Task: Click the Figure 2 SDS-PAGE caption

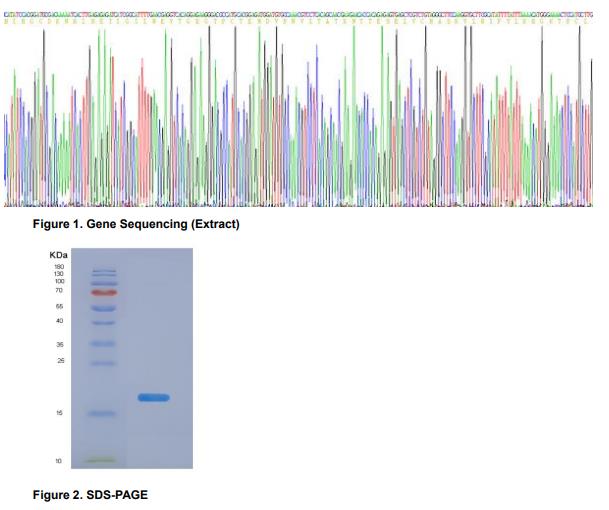Action: point(90,495)
